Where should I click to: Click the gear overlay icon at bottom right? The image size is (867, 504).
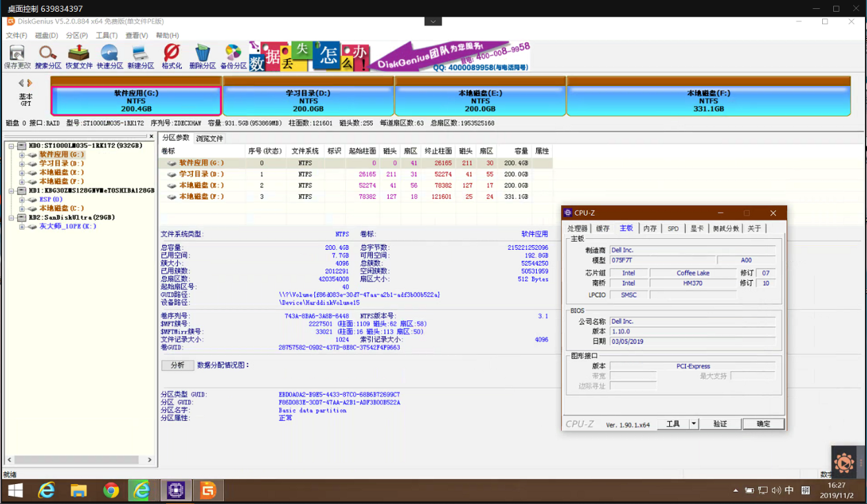click(844, 463)
